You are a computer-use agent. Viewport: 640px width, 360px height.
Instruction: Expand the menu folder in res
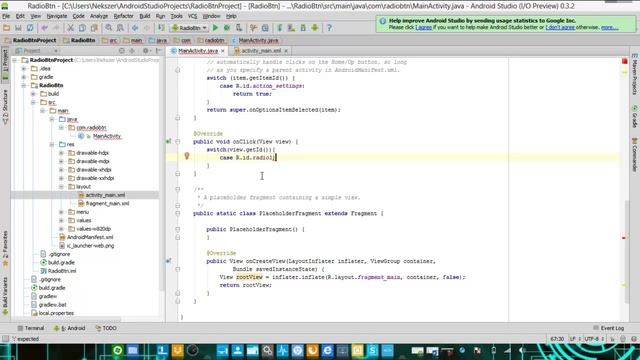point(61,212)
